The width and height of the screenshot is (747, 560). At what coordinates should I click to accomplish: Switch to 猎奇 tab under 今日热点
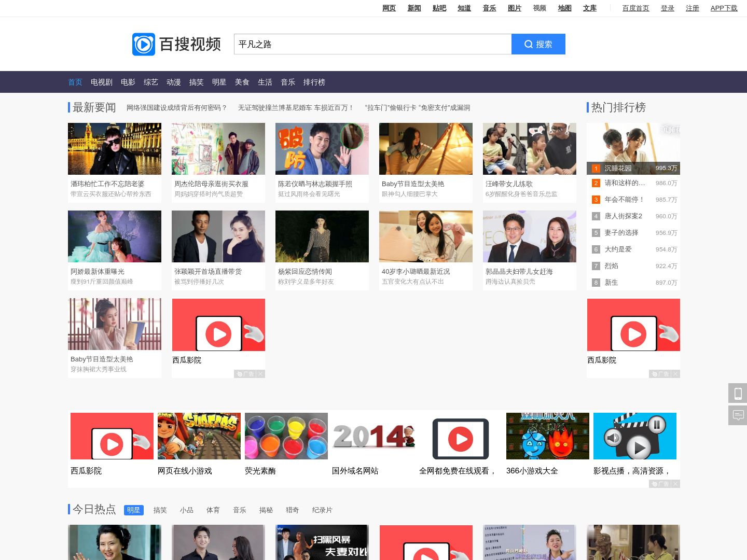293,510
